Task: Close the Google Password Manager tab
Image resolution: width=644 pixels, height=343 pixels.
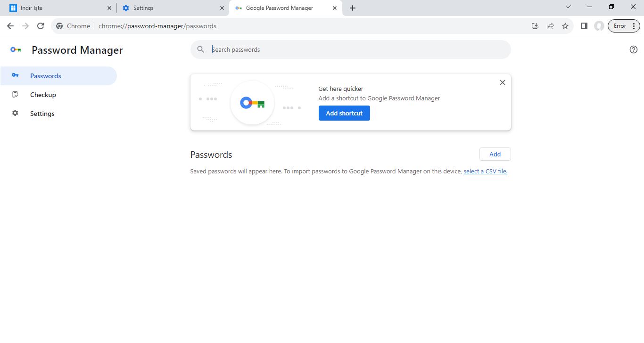Action: (x=335, y=8)
